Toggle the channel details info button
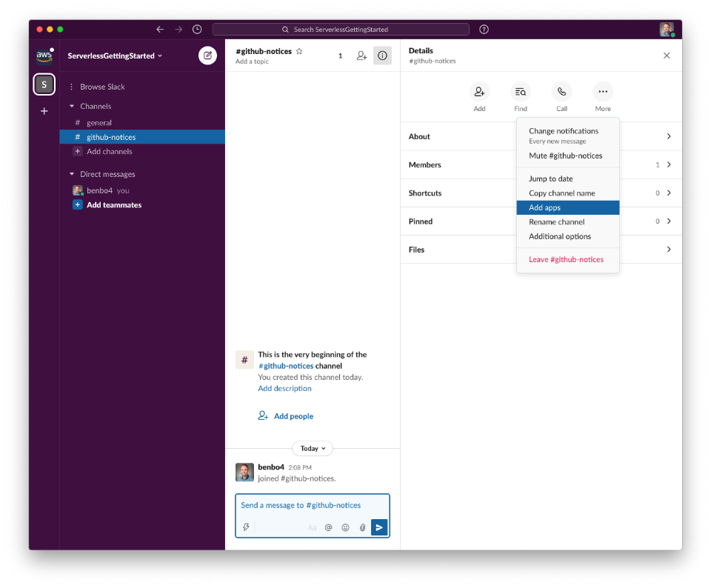 click(382, 56)
